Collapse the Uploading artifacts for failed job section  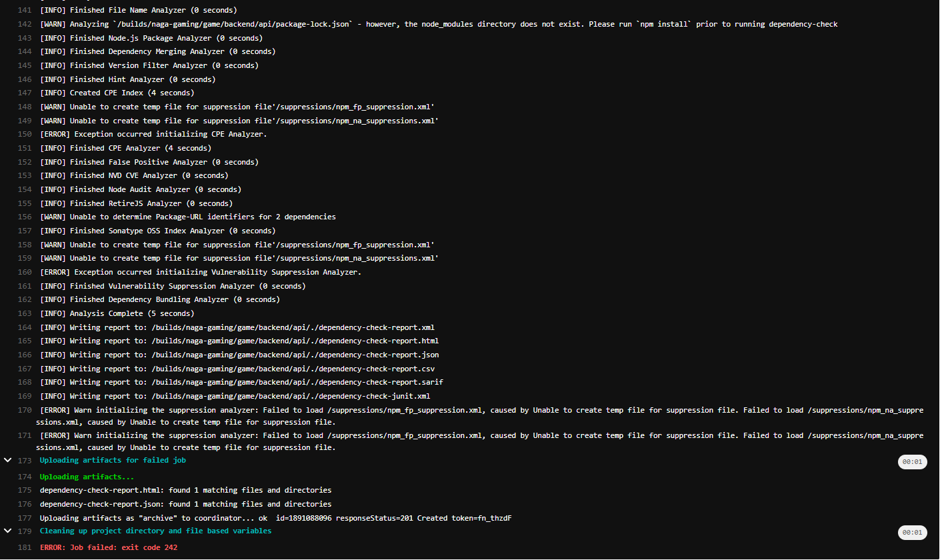click(x=7, y=459)
